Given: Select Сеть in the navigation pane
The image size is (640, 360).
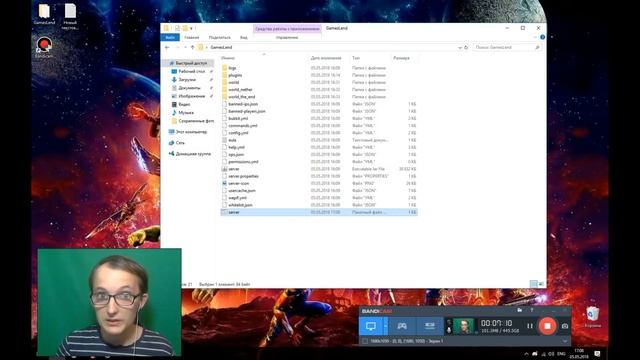Looking at the screenshot, I should pyautogui.click(x=180, y=143).
